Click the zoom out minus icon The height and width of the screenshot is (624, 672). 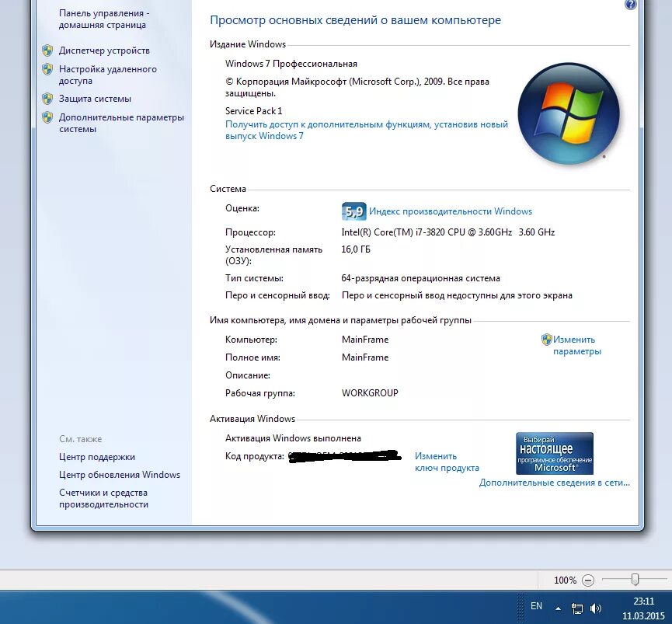588,580
